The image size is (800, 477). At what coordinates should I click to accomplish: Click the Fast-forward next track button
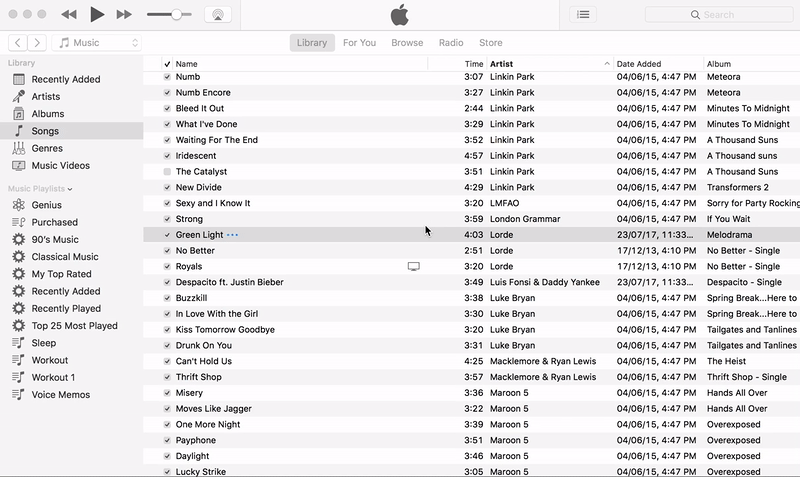click(124, 14)
